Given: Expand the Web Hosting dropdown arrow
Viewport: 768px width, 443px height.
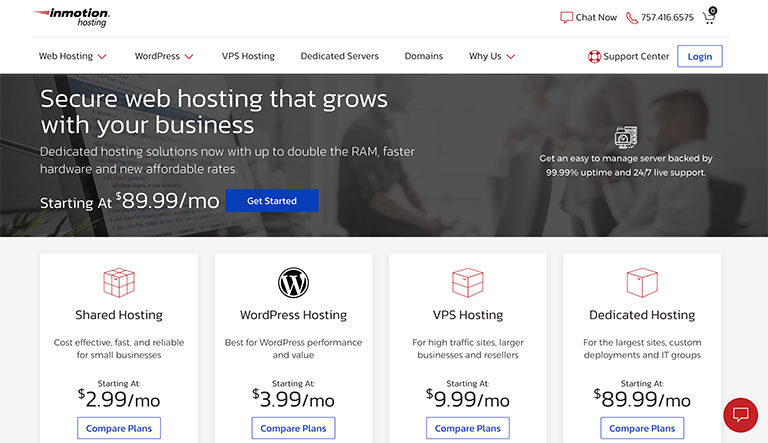Looking at the screenshot, I should (x=102, y=57).
